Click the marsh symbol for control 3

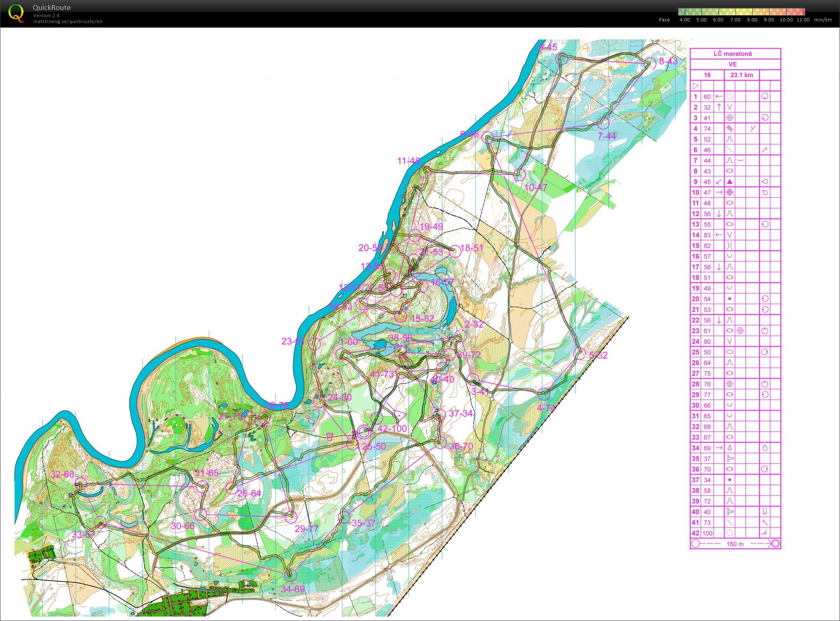point(729,118)
